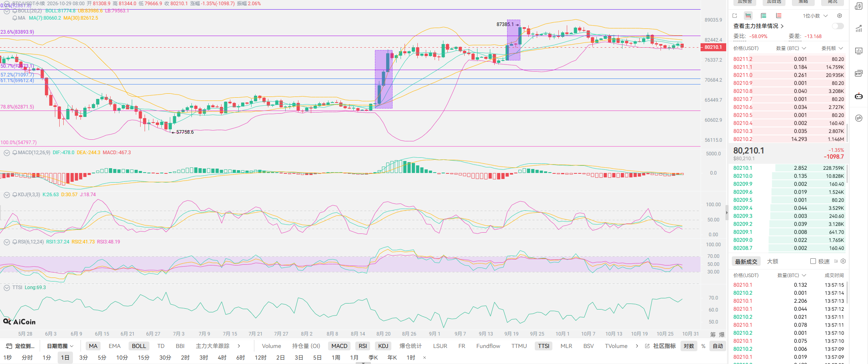
Task: Switch to the 大额 trades tab
Action: [772, 261]
